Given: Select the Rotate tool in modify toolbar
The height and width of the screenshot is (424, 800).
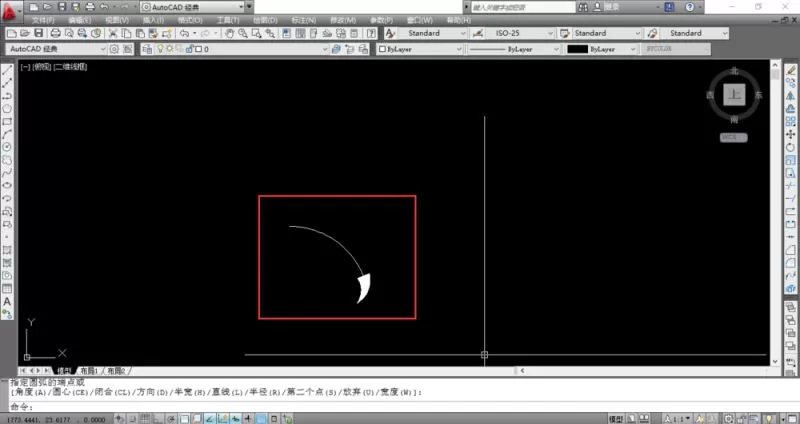Looking at the screenshot, I should tap(790, 147).
